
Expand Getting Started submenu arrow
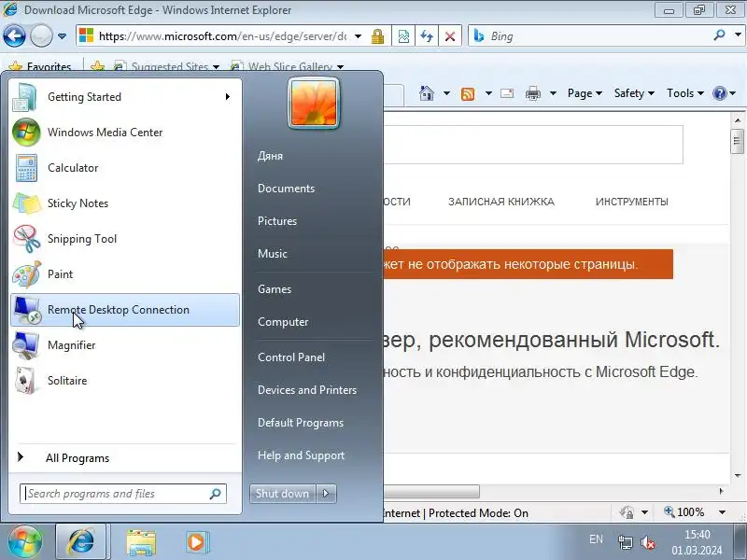[x=228, y=97]
